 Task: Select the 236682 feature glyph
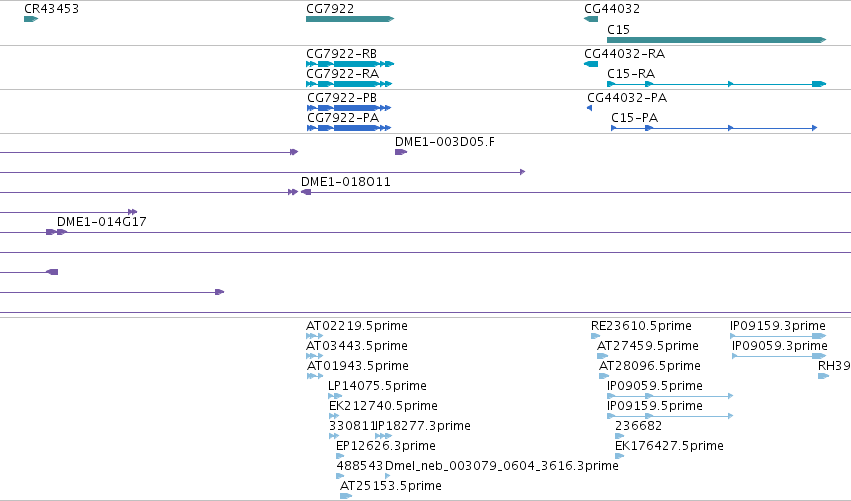[x=619, y=436]
